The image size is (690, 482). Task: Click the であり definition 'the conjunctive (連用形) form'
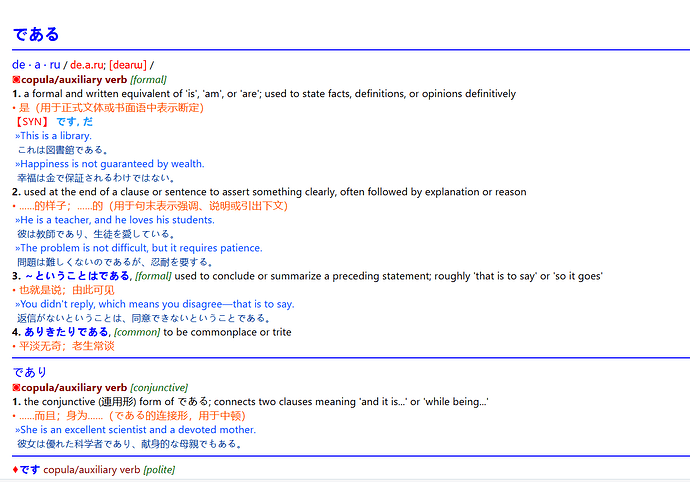pyautogui.click(x=256, y=402)
